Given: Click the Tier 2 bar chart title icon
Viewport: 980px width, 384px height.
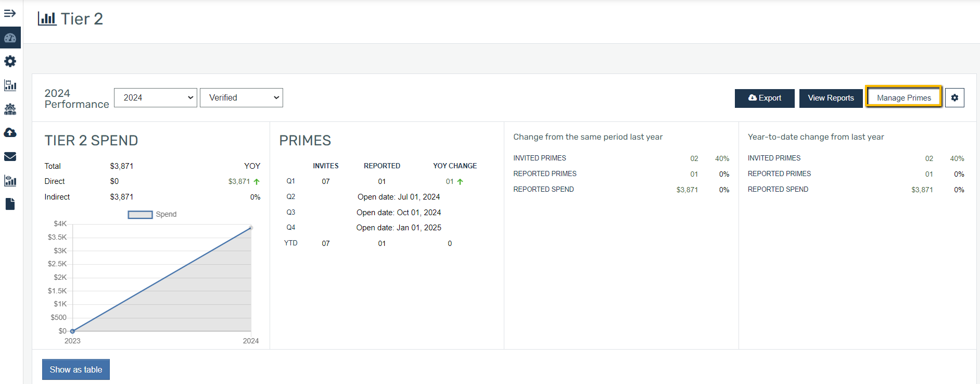Looking at the screenshot, I should [x=47, y=19].
